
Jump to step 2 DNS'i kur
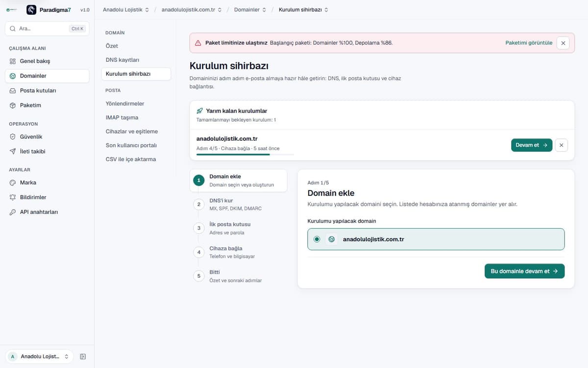[x=238, y=205]
